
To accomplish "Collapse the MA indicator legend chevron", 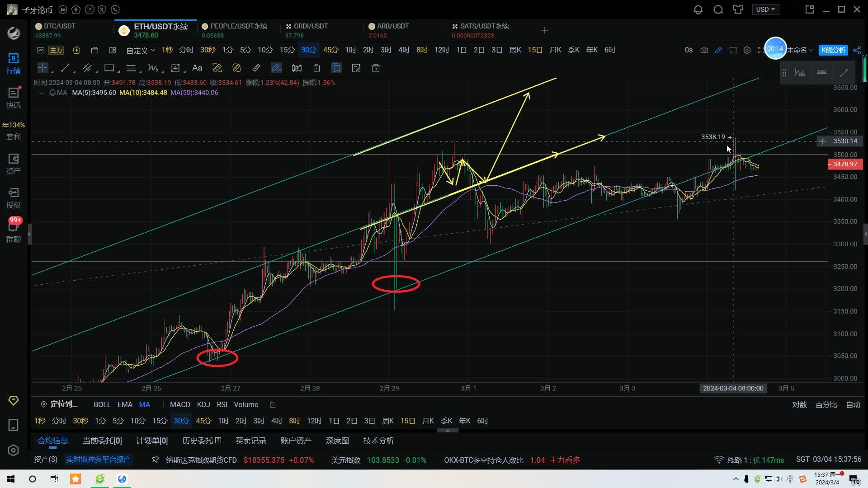I will point(42,93).
